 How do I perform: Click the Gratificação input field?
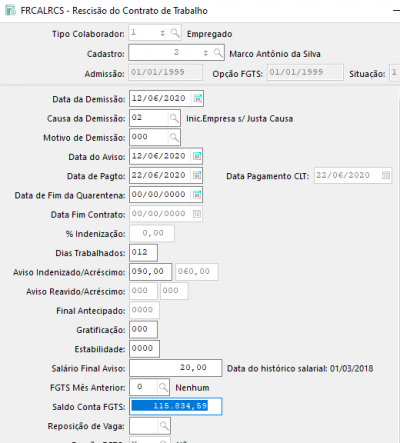click(x=143, y=330)
